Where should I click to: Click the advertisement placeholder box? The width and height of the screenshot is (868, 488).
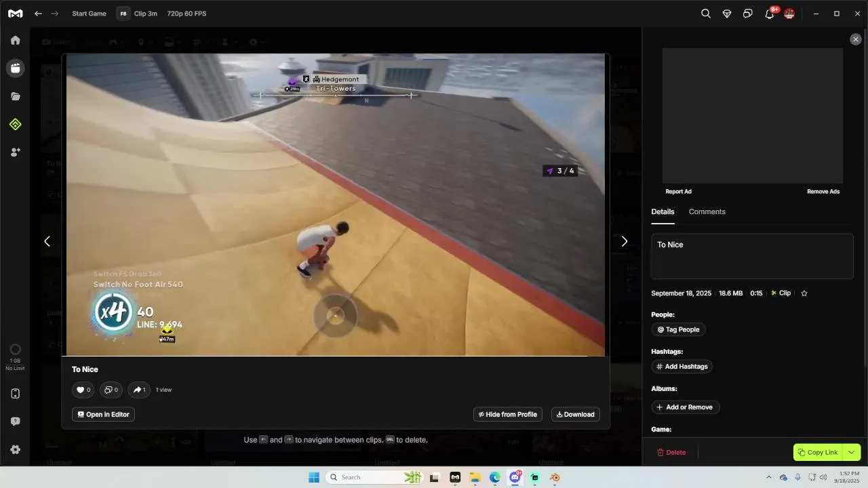tap(752, 116)
